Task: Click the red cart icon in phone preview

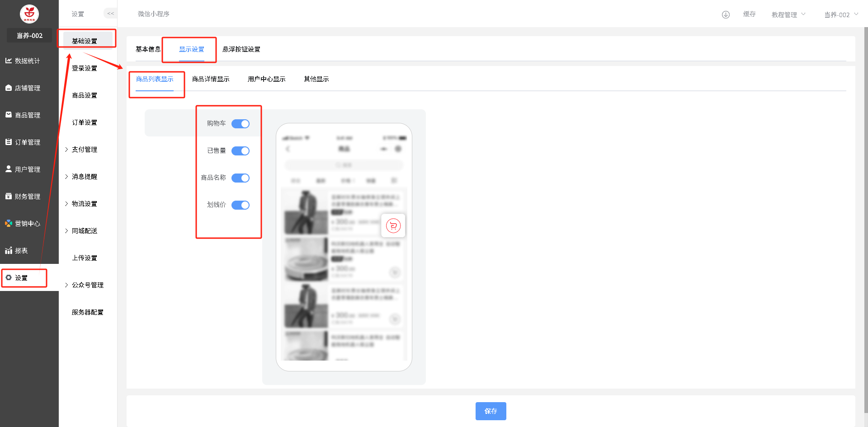Action: coord(393,225)
